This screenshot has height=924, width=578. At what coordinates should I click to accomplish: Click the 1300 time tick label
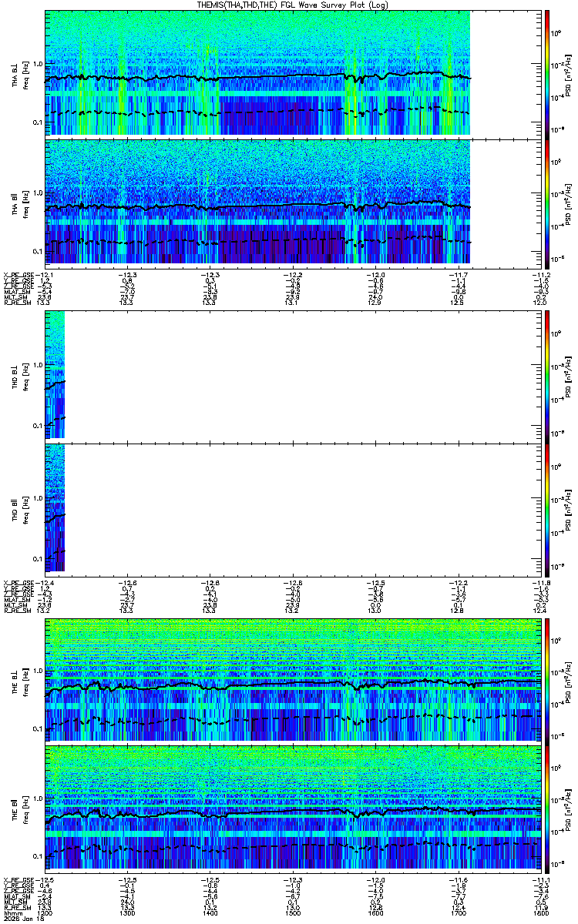[x=127, y=912]
